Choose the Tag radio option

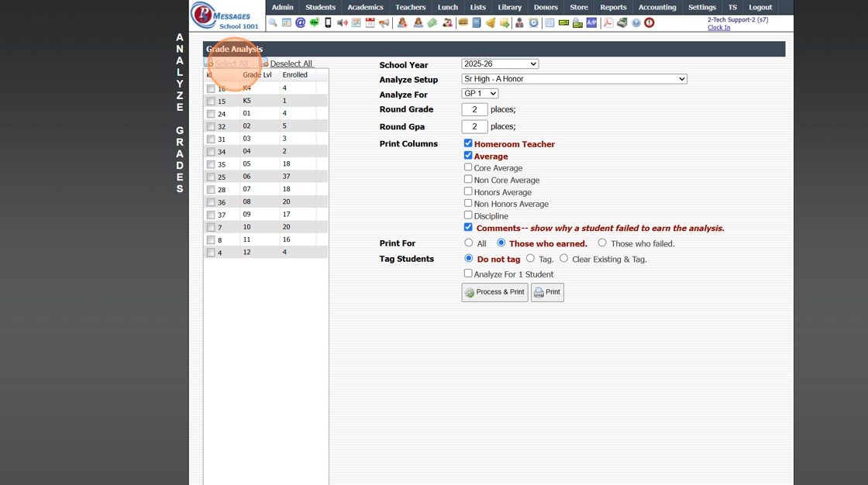point(530,258)
